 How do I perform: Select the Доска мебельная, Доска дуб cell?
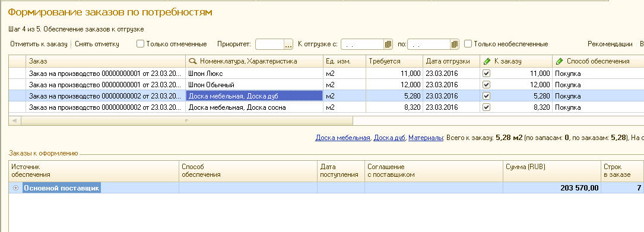tap(254, 96)
